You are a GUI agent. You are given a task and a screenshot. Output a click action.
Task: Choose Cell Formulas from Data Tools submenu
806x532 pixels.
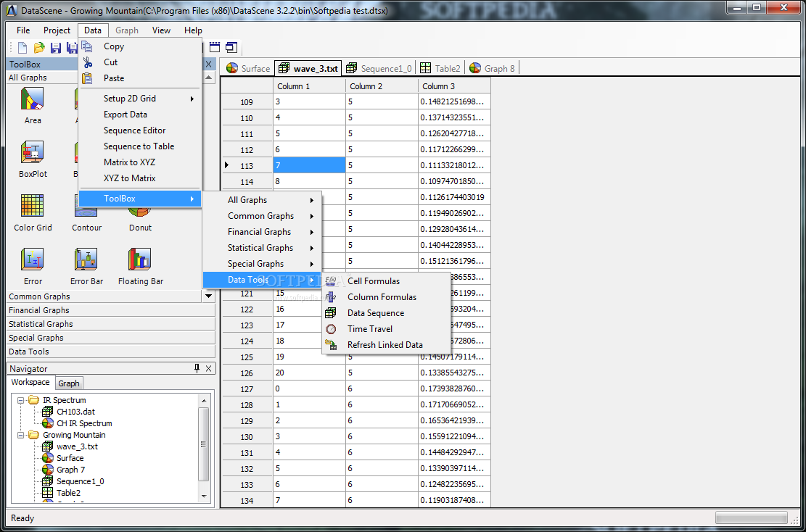coord(387,281)
